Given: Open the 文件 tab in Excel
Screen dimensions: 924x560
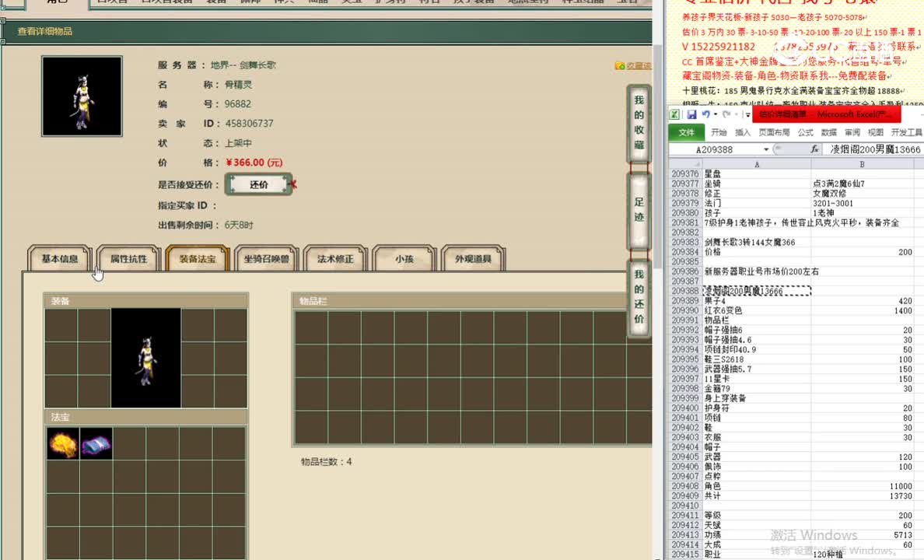Looking at the screenshot, I should (687, 132).
